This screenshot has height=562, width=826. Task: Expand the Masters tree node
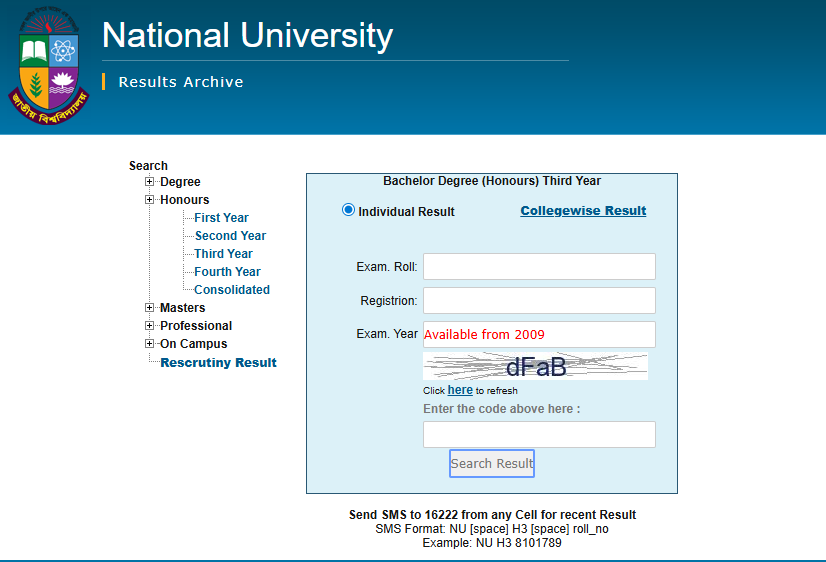coord(150,308)
